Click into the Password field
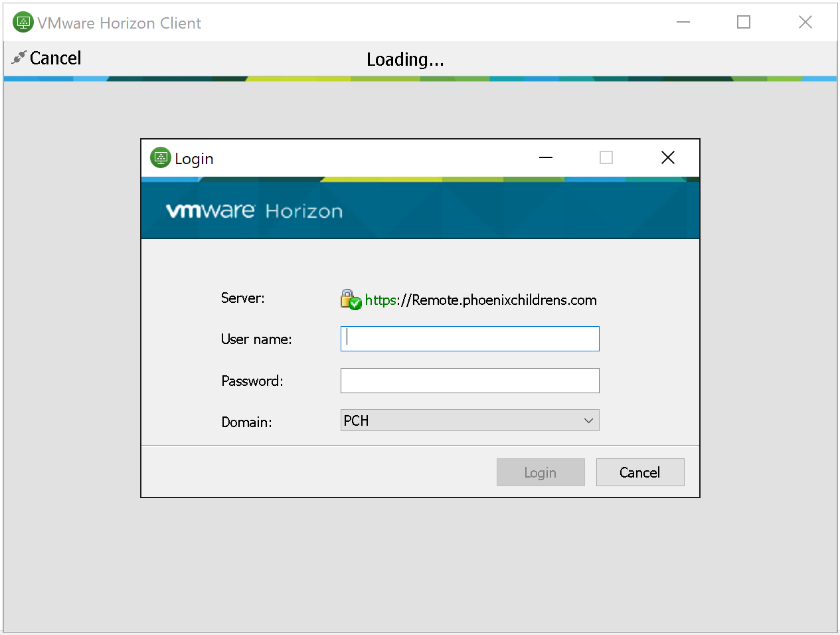This screenshot has width=840, height=635. [x=470, y=381]
